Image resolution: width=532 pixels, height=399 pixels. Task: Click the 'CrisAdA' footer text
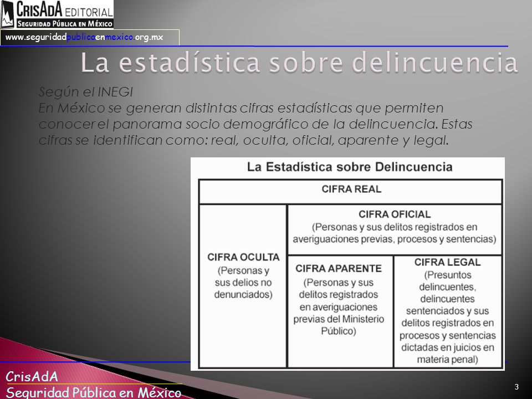(32, 376)
